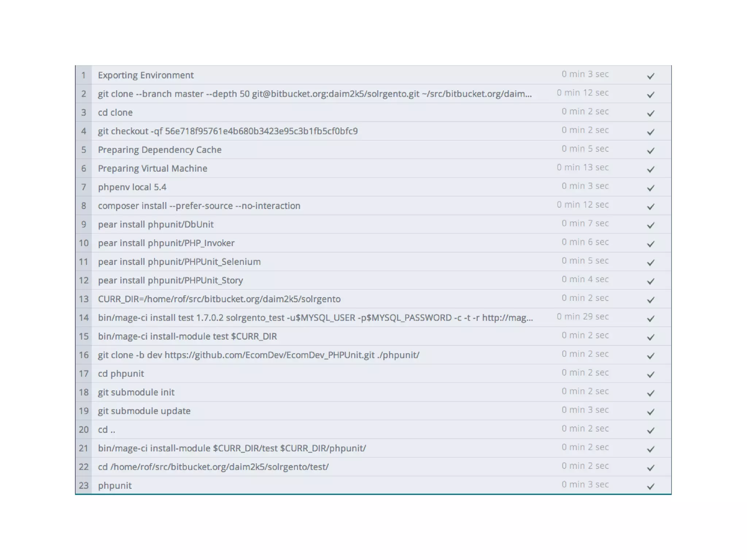The height and width of the screenshot is (560, 747).
Task: Click checkmark on final phpunit step
Action: pyautogui.click(x=650, y=486)
